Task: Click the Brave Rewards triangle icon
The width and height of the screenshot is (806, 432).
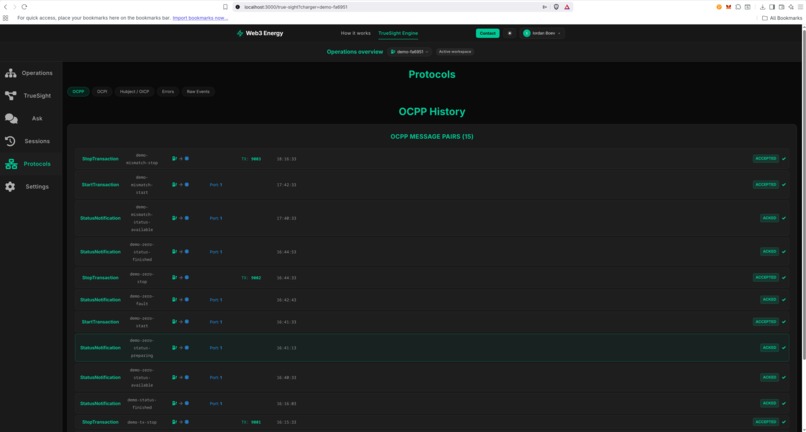Action: [x=566, y=7]
